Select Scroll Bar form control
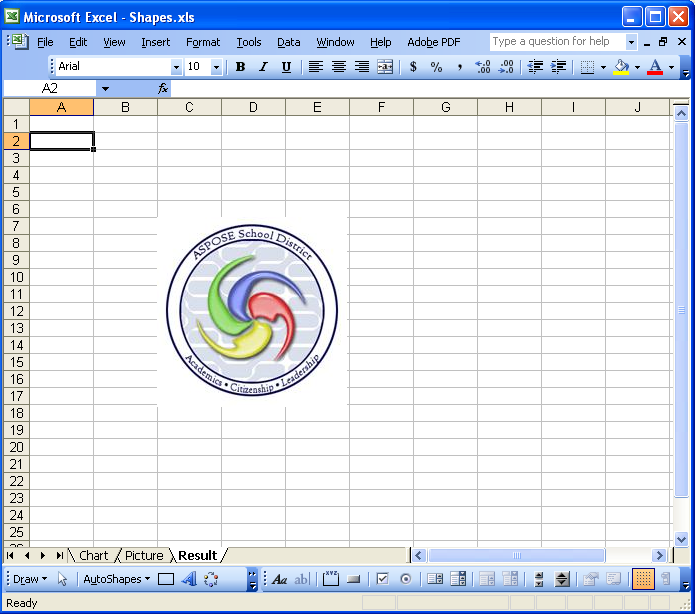 539,579
